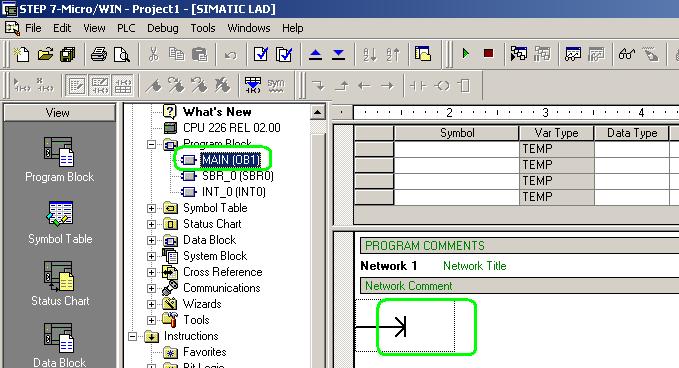Open Status Chart from View sidebar
679x368 pixels.
(x=60, y=284)
